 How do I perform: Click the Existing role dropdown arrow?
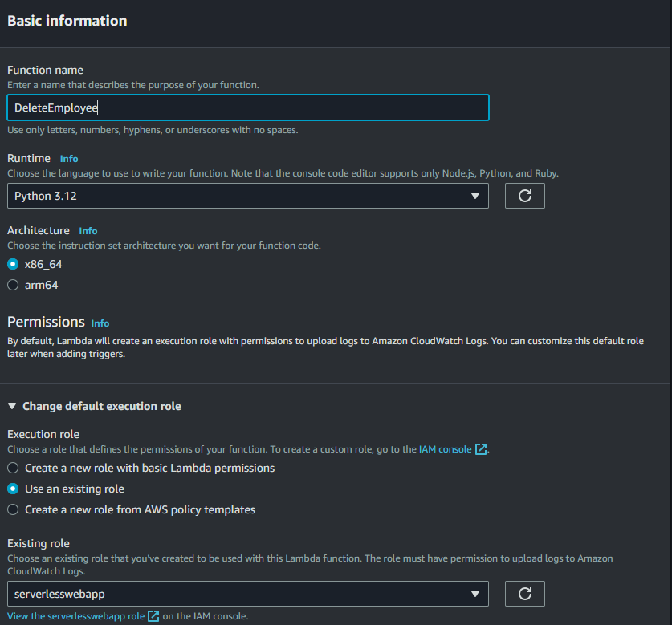474,594
